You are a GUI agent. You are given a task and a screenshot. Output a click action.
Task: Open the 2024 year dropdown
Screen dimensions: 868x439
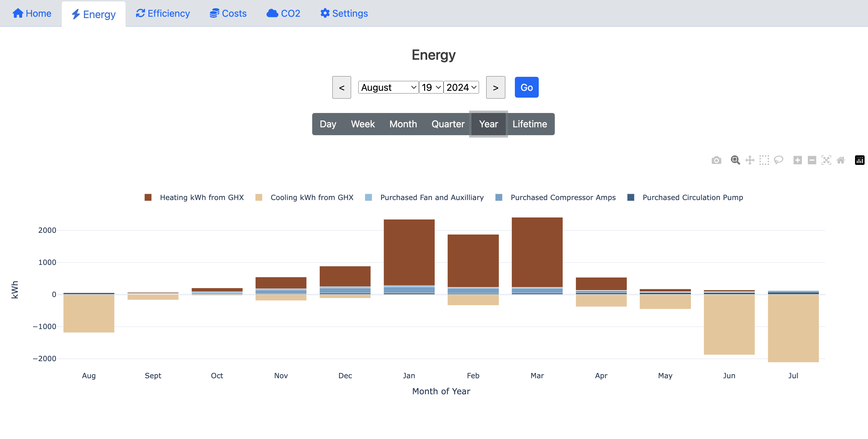461,87
